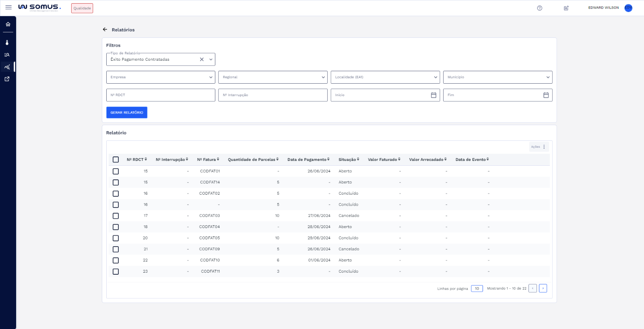The height and width of the screenshot is (329, 644).
Task: Open the Ações menu
Action: [539, 147]
